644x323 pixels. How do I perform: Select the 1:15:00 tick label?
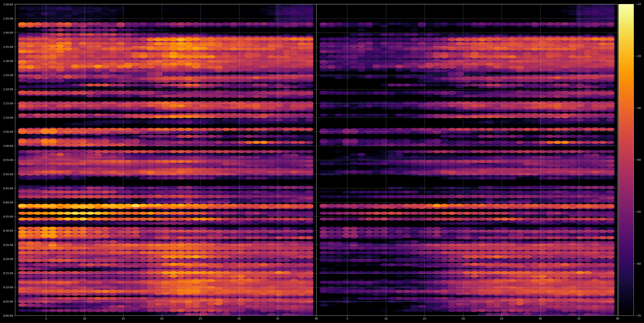tap(8, 103)
